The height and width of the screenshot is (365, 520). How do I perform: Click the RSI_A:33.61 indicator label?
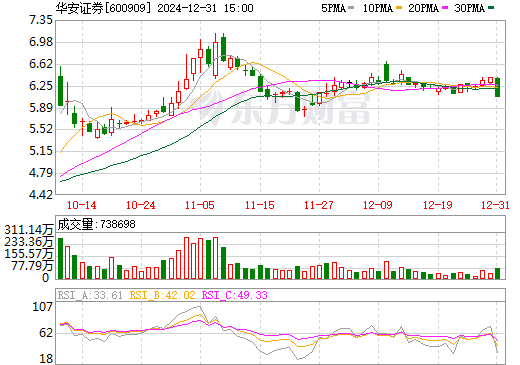point(90,295)
